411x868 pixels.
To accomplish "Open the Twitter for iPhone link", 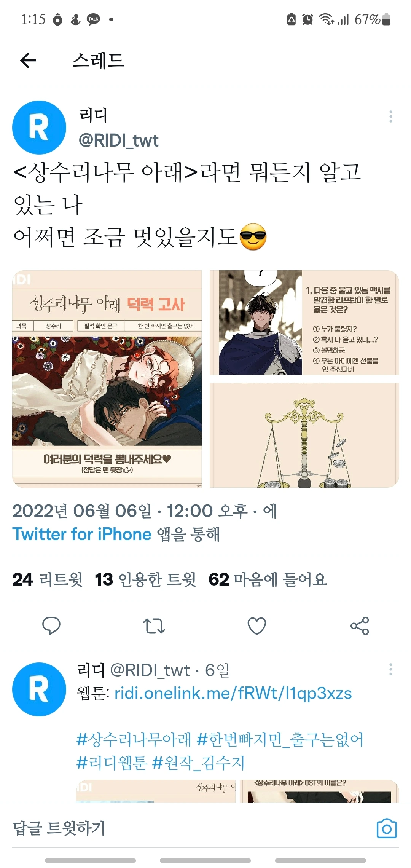I will tap(82, 534).
